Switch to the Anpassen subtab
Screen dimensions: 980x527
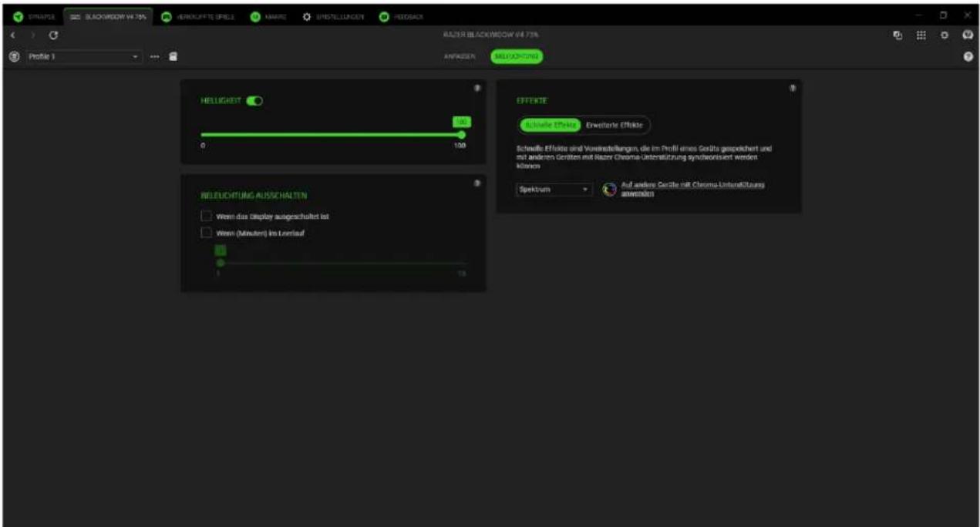[458, 56]
